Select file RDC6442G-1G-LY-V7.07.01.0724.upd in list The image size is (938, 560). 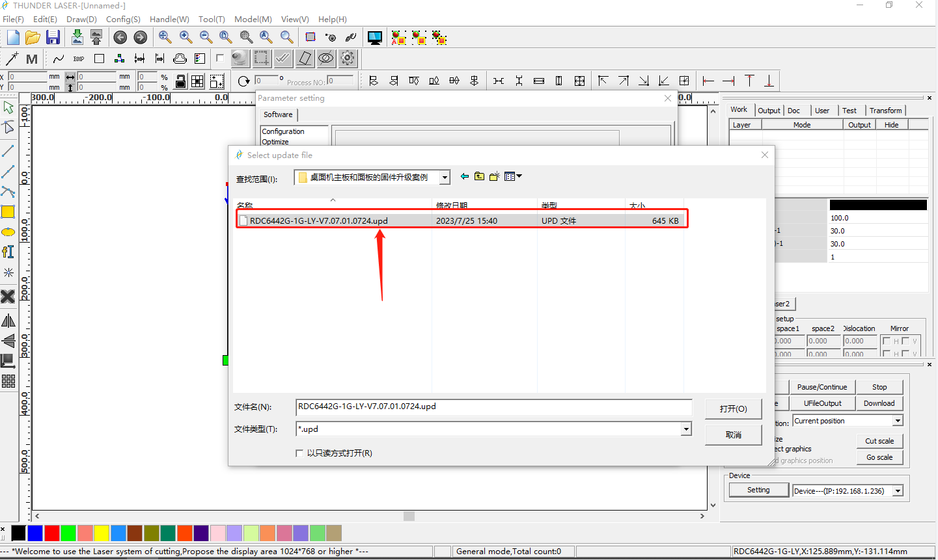pyautogui.click(x=460, y=220)
